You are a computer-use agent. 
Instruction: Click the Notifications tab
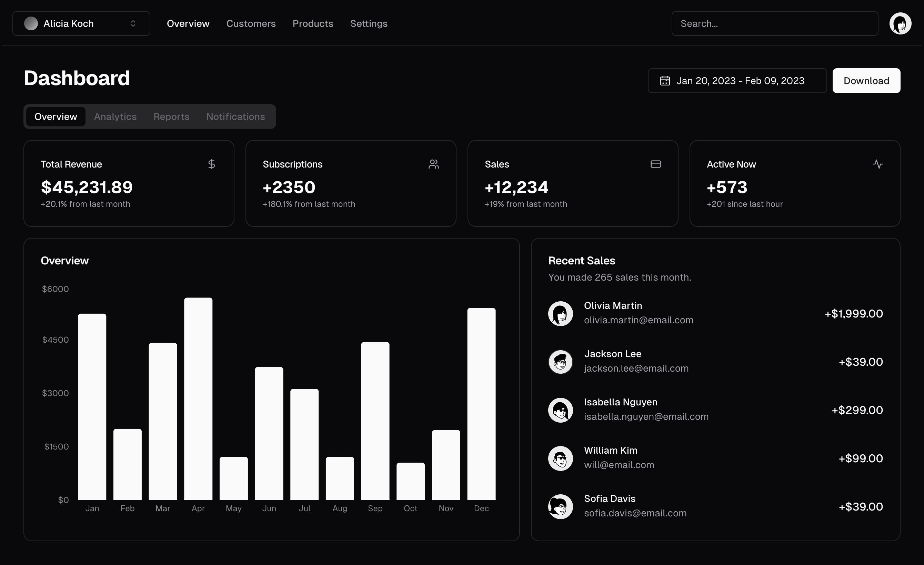click(x=235, y=116)
